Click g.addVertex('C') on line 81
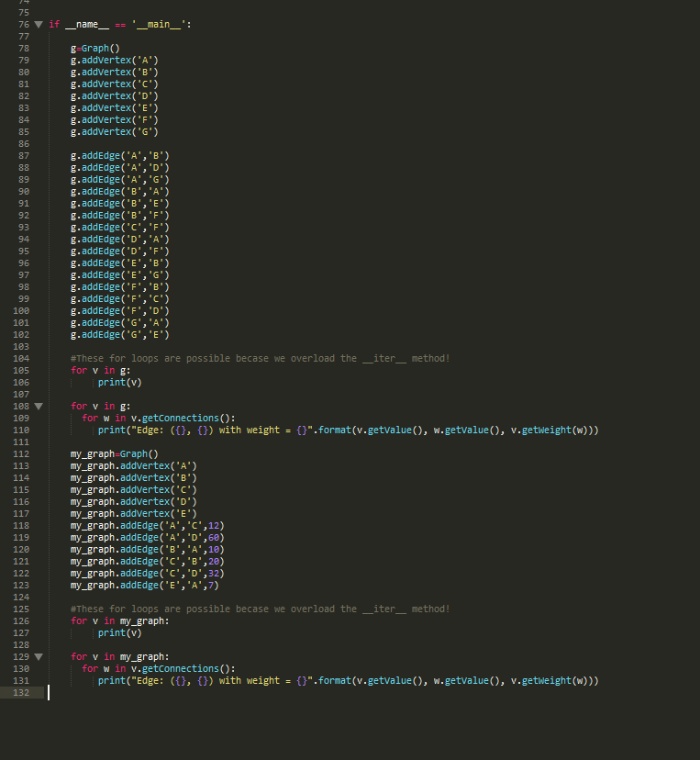Viewport: 700px width, 760px height. click(115, 84)
